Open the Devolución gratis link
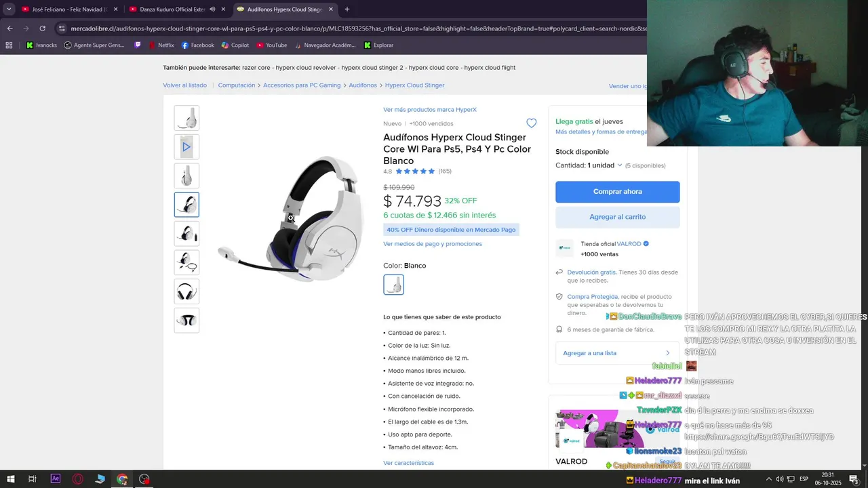Viewport: 868px width, 488px height. (591, 272)
